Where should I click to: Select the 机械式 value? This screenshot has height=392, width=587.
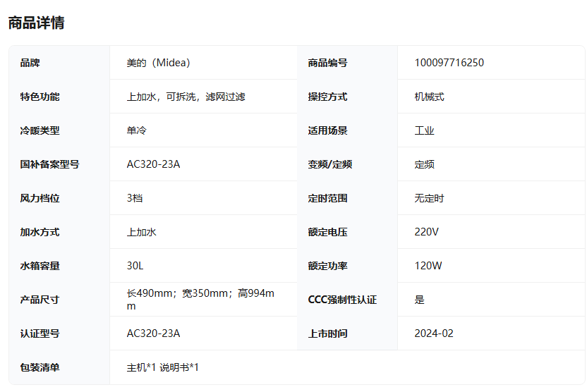click(x=429, y=97)
